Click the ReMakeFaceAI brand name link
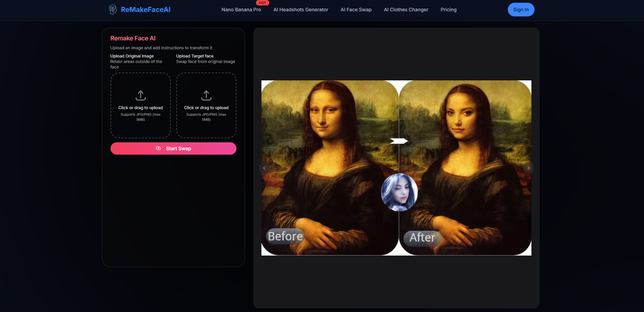This screenshot has width=644, height=312. [x=145, y=10]
